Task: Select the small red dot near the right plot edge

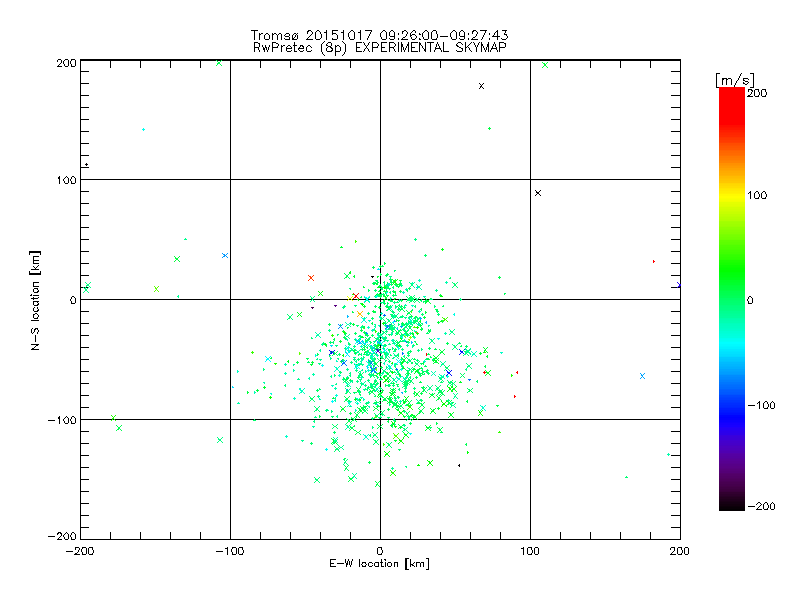Action: 654,262
